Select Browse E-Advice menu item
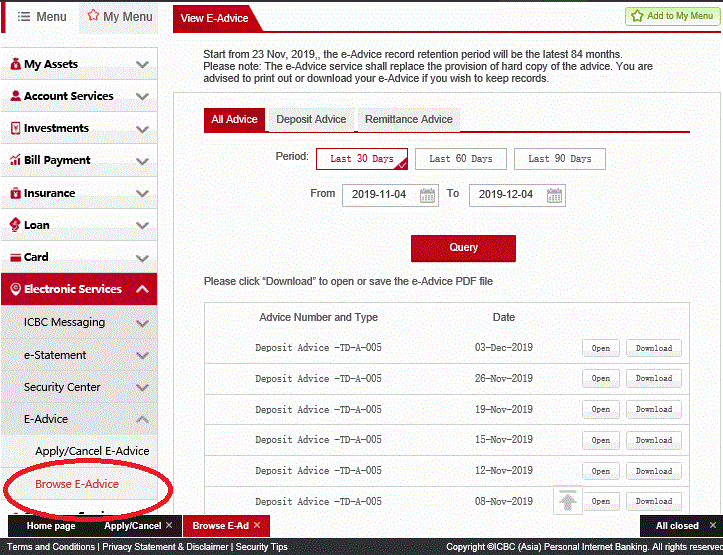 point(77,484)
